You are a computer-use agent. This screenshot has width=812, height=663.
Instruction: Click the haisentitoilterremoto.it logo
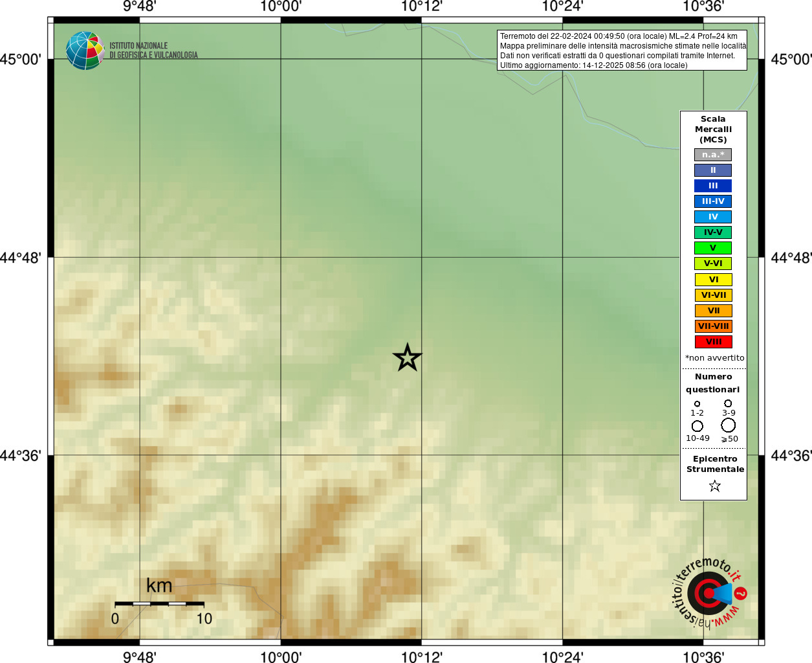(x=709, y=592)
